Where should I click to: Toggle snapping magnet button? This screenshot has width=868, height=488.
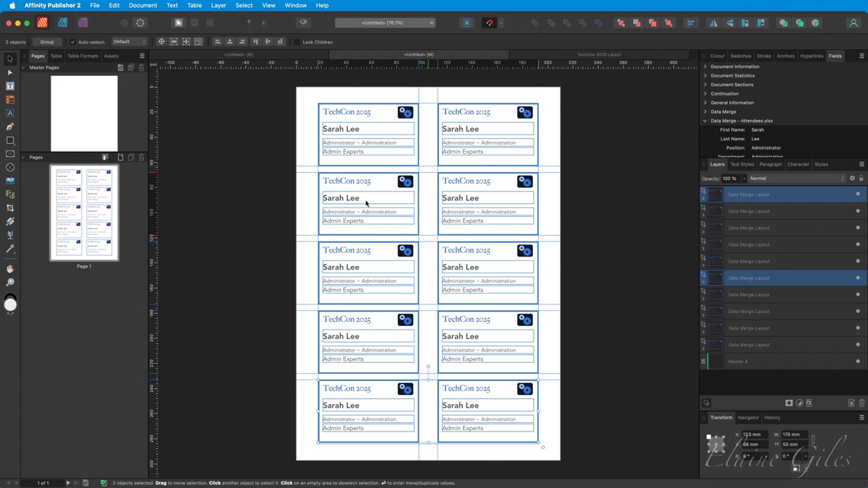(x=490, y=23)
